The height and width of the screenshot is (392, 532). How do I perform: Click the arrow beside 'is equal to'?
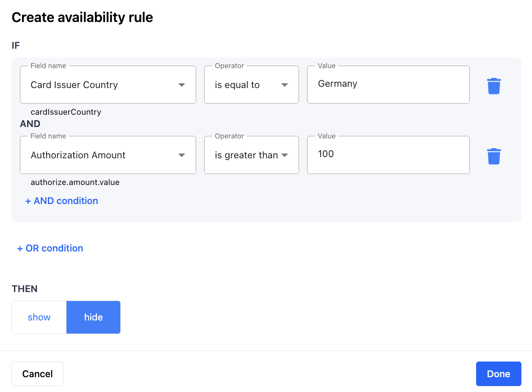[285, 85]
